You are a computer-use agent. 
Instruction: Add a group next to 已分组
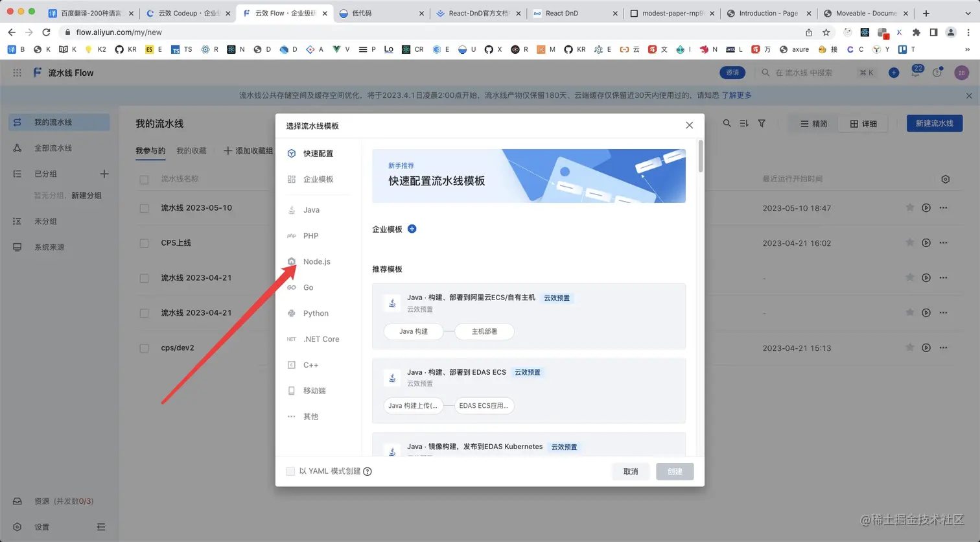[x=104, y=174]
